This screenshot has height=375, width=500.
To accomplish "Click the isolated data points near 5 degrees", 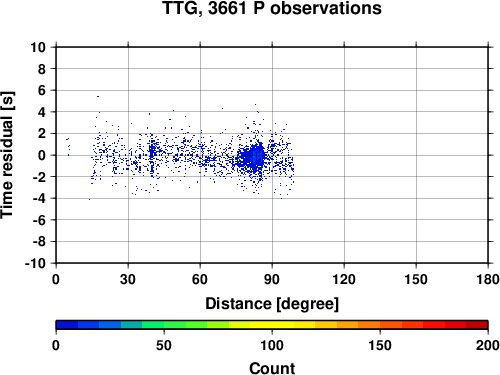I will click(68, 147).
